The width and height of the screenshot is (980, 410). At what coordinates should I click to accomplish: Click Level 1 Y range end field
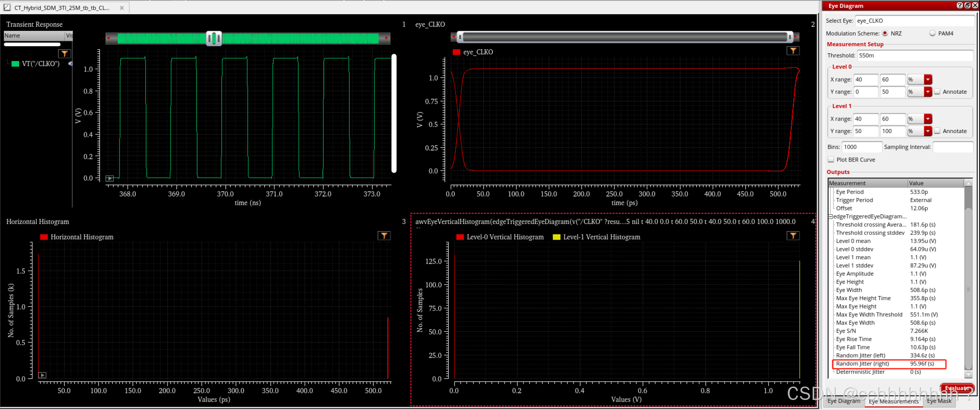[892, 131]
